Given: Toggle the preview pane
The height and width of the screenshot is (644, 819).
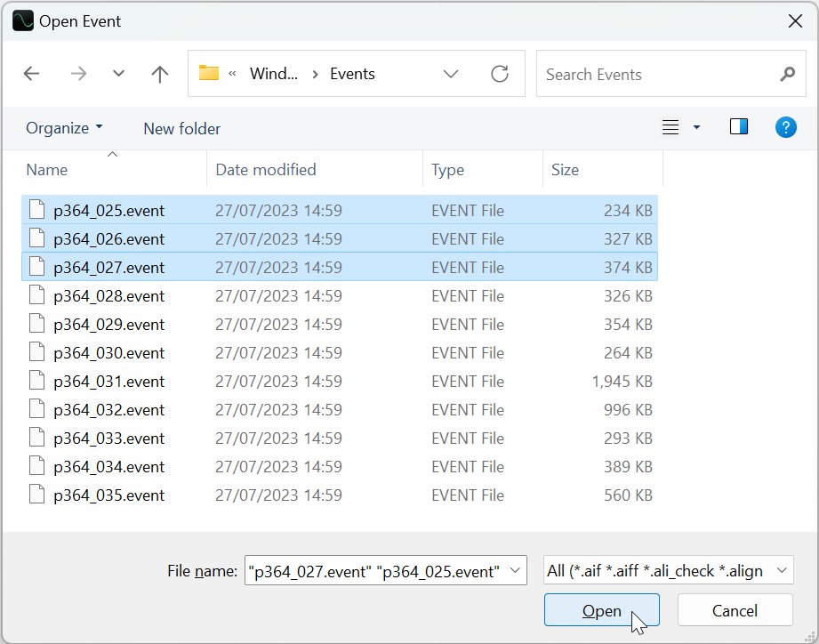Looking at the screenshot, I should click(x=739, y=127).
